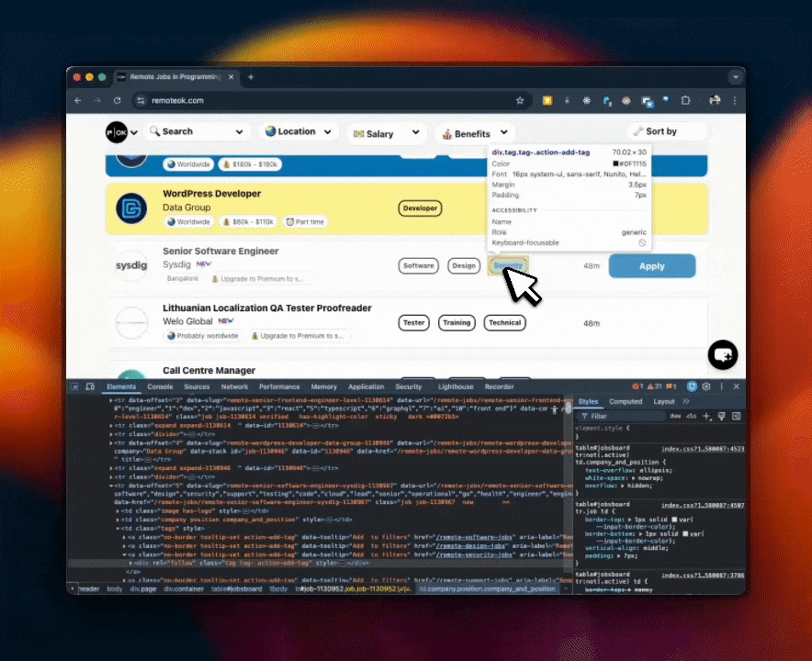Image resolution: width=812 pixels, height=661 pixels.
Task: Toggle the device toolbar icon in DevTools
Action: coord(91,387)
